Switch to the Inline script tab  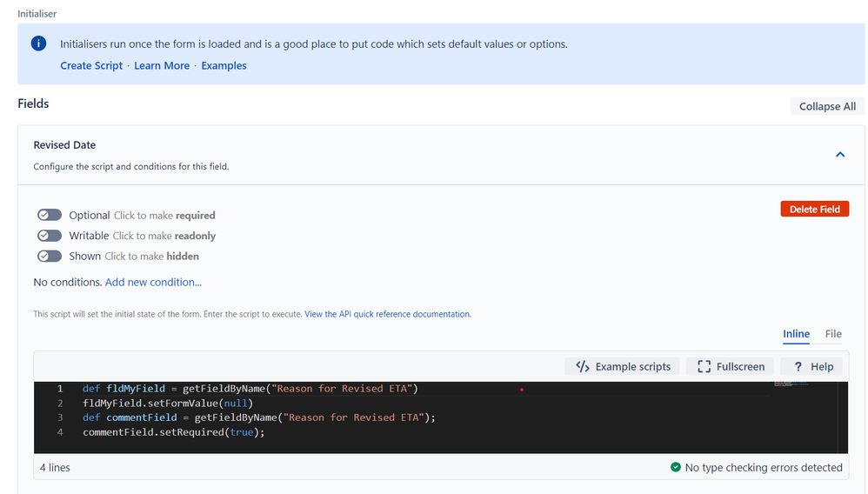[796, 334]
